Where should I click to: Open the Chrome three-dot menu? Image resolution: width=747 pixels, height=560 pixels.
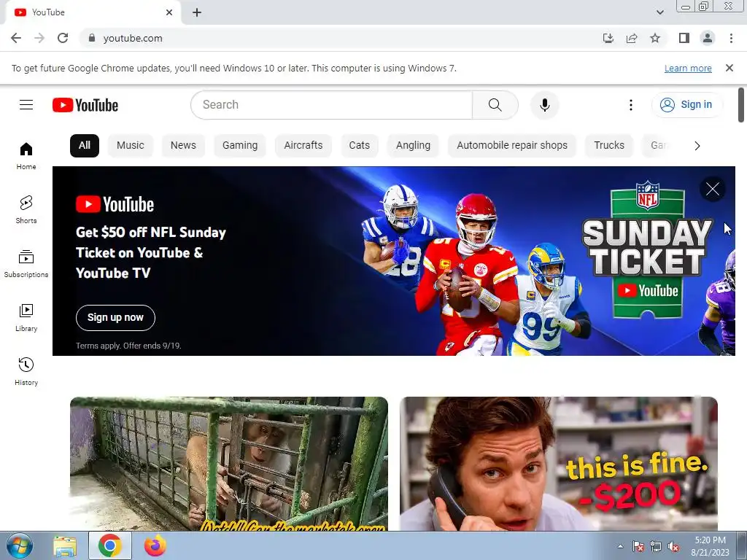731,38
